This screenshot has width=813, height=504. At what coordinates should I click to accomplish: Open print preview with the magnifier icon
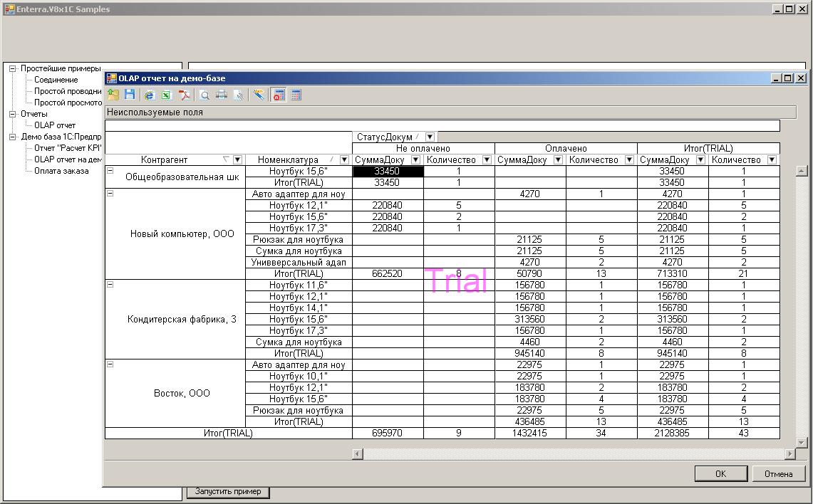coord(204,95)
